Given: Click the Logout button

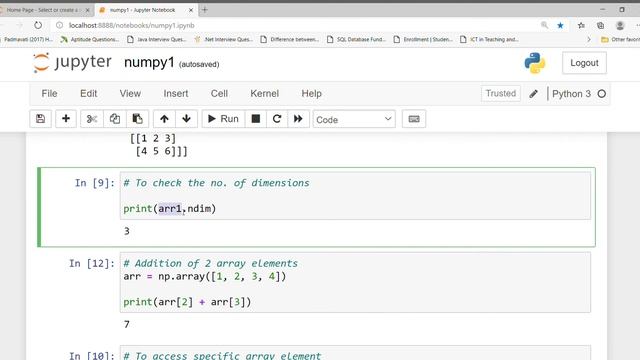Looking at the screenshot, I should coord(584,63).
